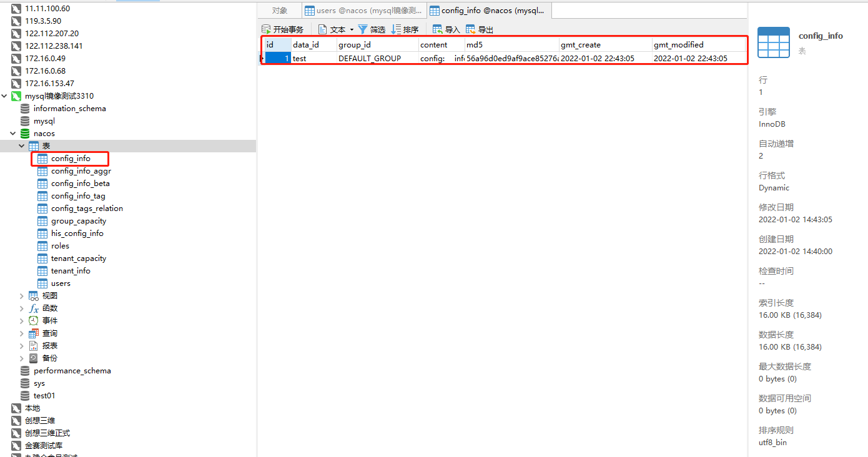Select the his_config_info table
Screen dimensions: 868x457
point(77,233)
